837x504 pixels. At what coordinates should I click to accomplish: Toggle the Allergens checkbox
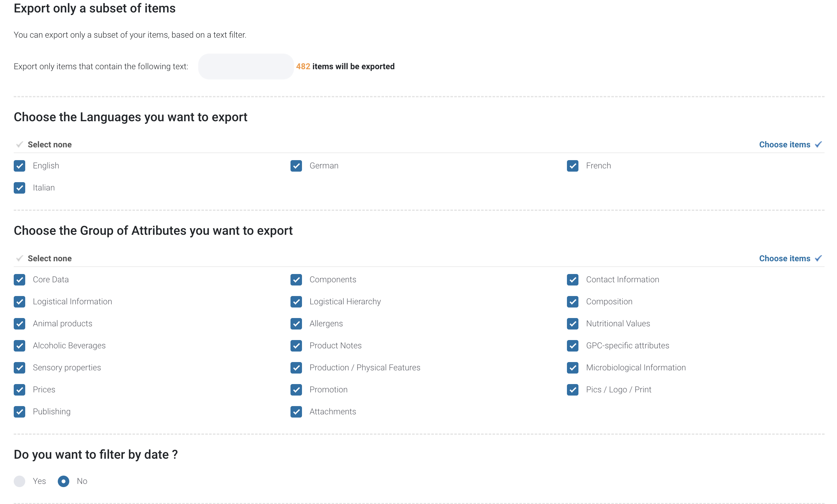(x=296, y=323)
